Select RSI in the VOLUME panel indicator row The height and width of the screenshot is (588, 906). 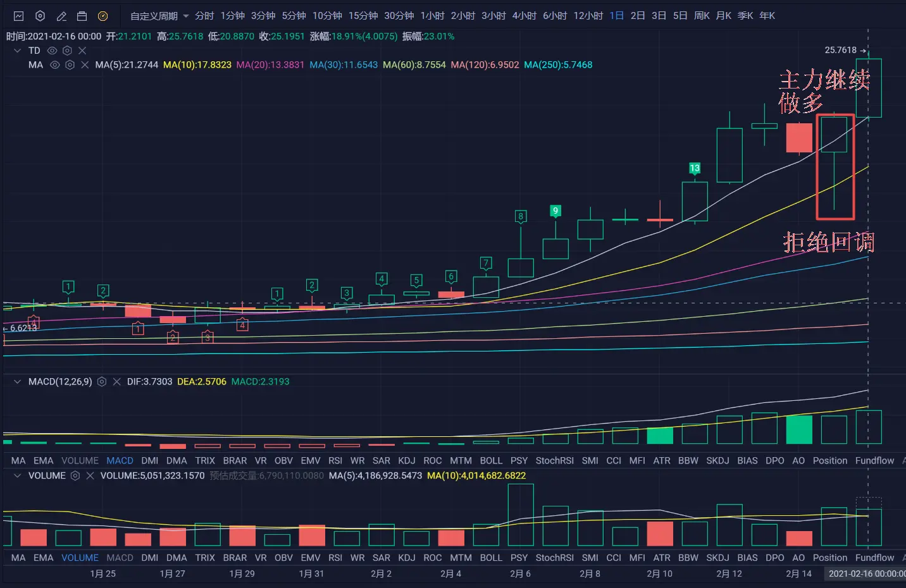click(335, 558)
